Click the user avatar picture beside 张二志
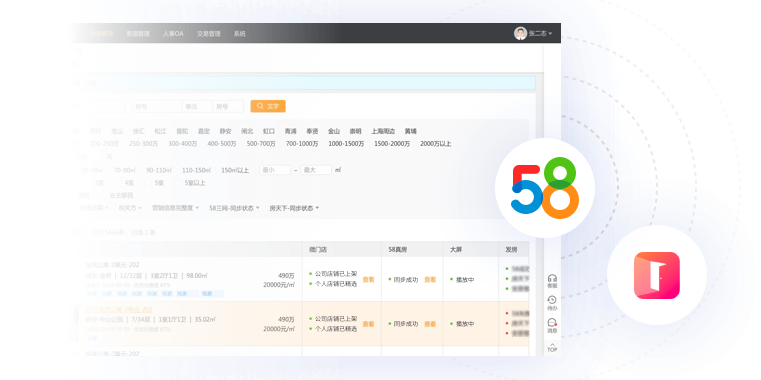The image size is (761, 380). point(520,33)
